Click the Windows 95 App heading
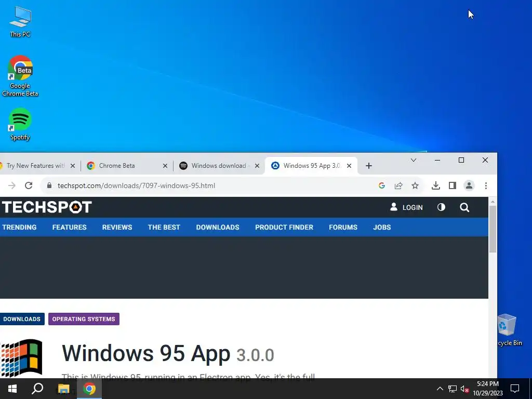532x399 pixels. [168, 353]
